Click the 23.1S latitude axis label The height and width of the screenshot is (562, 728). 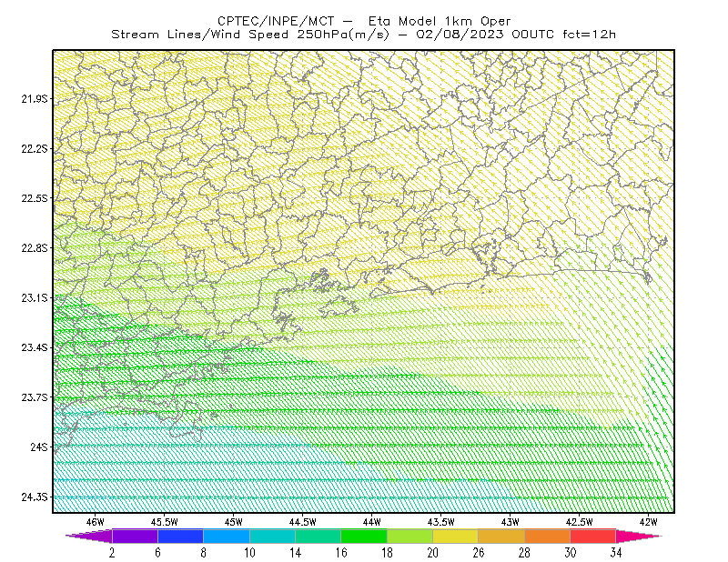coord(35,297)
